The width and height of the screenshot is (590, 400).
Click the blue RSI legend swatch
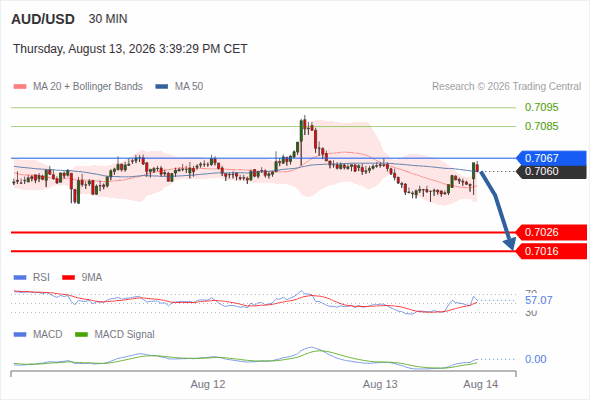tap(20, 278)
